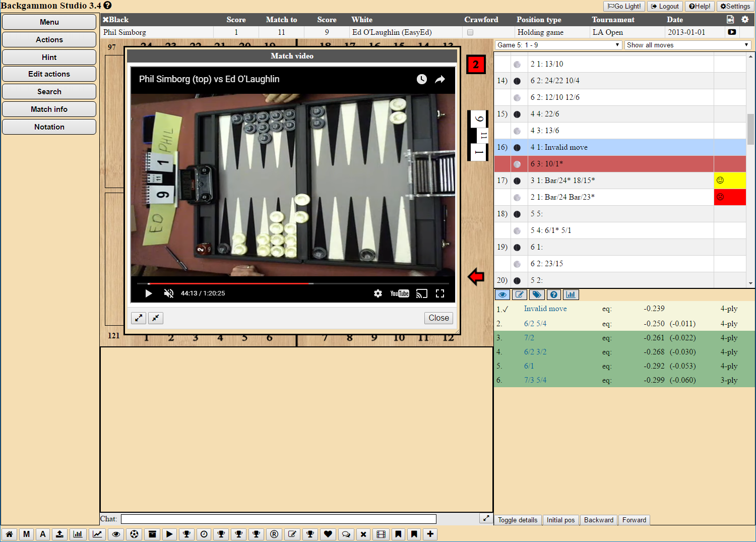Screen dimensions: 756x542
Task: Open Match info from left sidebar
Action: click(x=49, y=109)
